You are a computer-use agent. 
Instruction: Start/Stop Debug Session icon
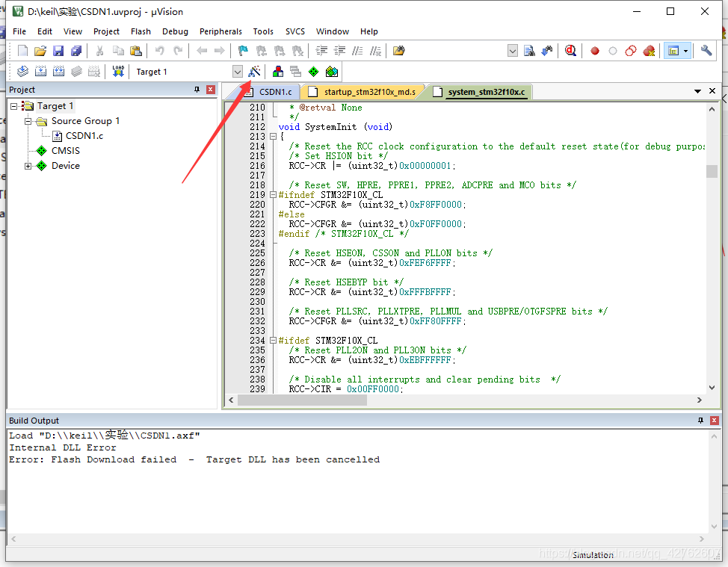click(570, 51)
